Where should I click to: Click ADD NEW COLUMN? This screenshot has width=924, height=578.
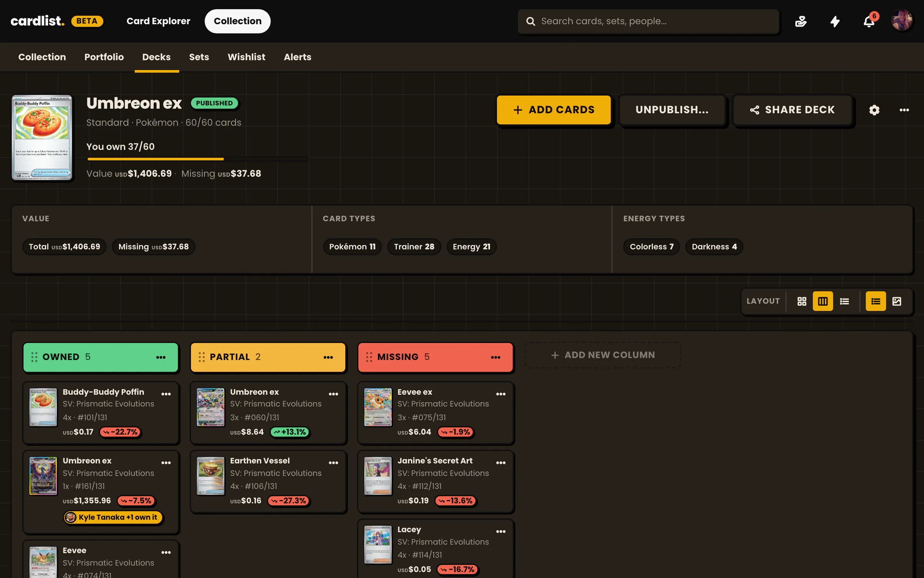(x=603, y=355)
